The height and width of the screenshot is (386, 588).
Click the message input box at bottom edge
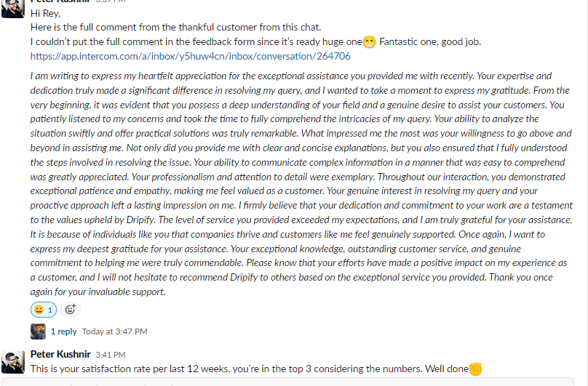[294, 382]
